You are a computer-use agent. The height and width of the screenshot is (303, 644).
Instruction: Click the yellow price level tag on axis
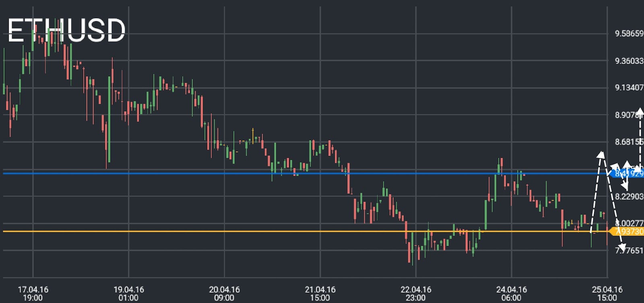coord(627,231)
